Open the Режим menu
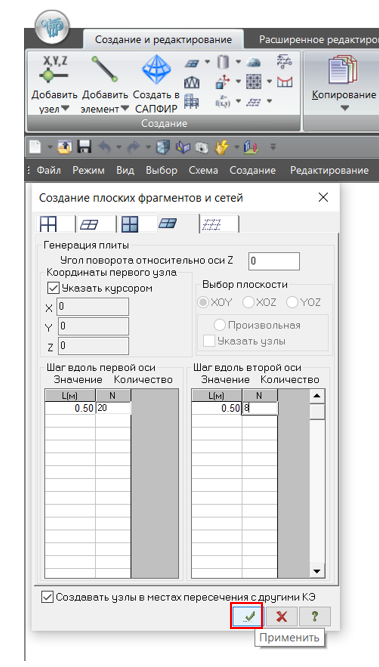Viewport: 379px width, 667px height. (88, 170)
